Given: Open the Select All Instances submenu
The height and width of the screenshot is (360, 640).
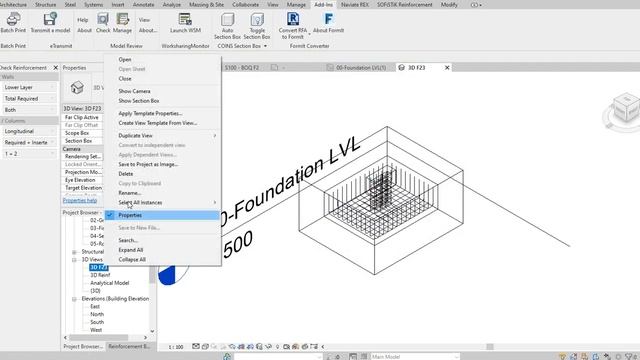Looking at the screenshot, I should click(x=162, y=202).
